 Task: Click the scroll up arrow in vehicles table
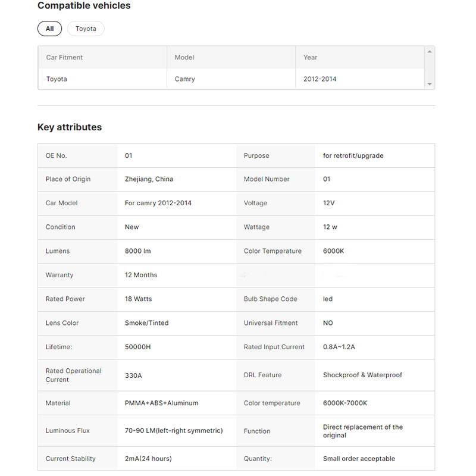[430, 52]
